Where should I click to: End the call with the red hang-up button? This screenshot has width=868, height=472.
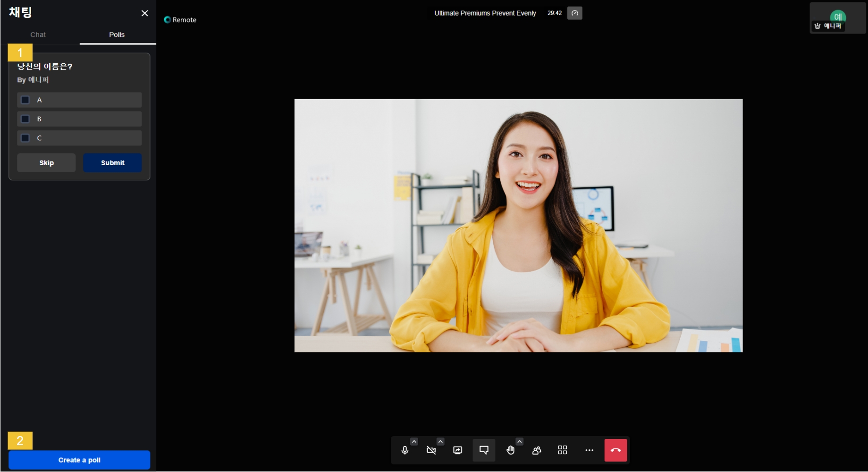615,450
